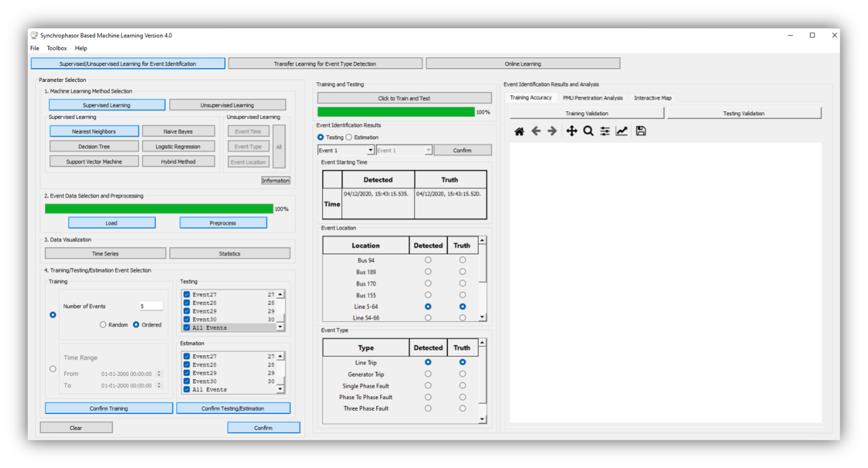
Task: Click the forward arrow in plot toolbar
Action: 552,132
